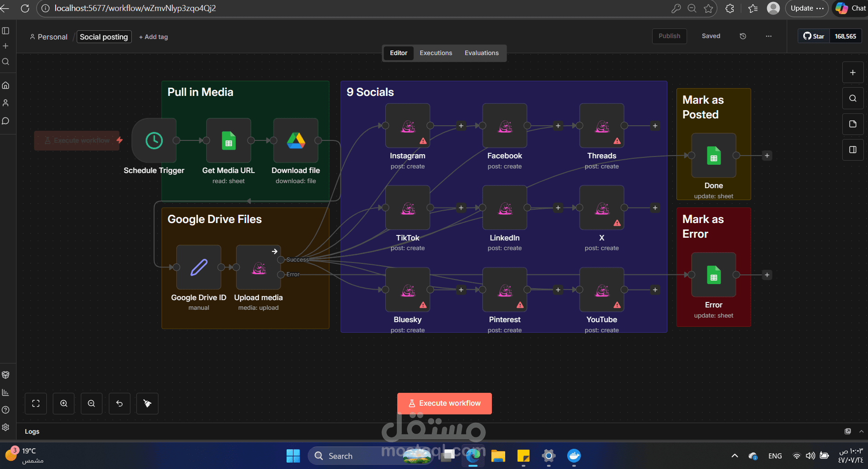Open the chat icon in the sidebar
Image resolution: width=868 pixels, height=469 pixels.
[6, 121]
